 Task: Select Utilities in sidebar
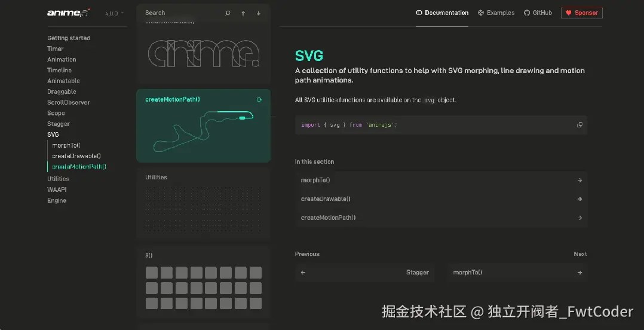(x=59, y=179)
